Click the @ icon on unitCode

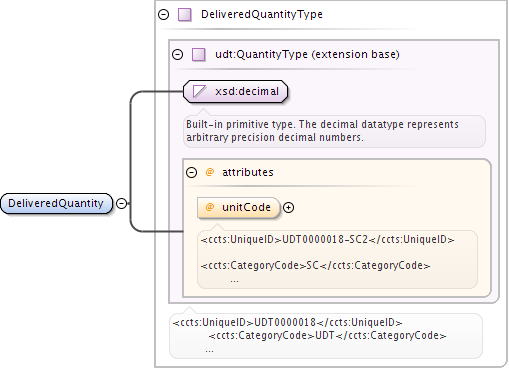210,207
